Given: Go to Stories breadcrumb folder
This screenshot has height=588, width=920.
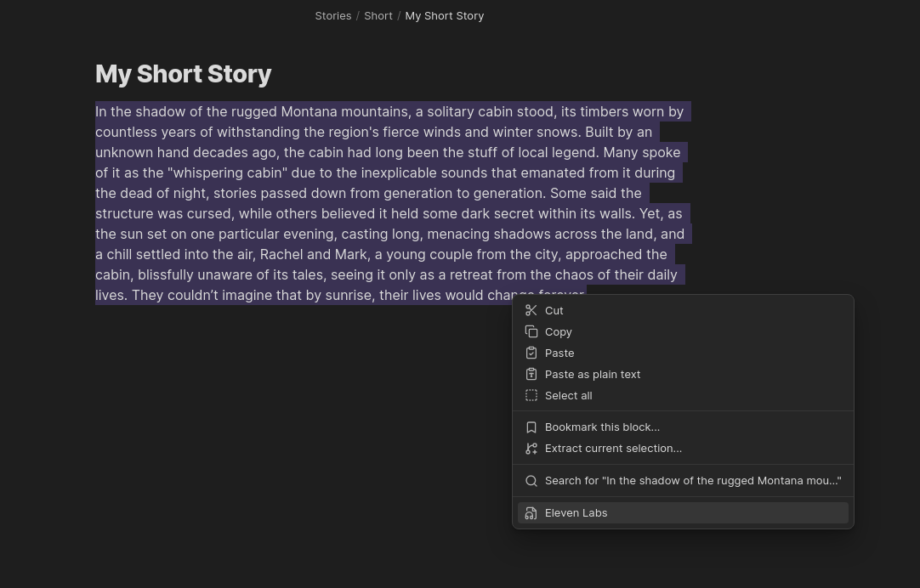Looking at the screenshot, I should coord(332,16).
